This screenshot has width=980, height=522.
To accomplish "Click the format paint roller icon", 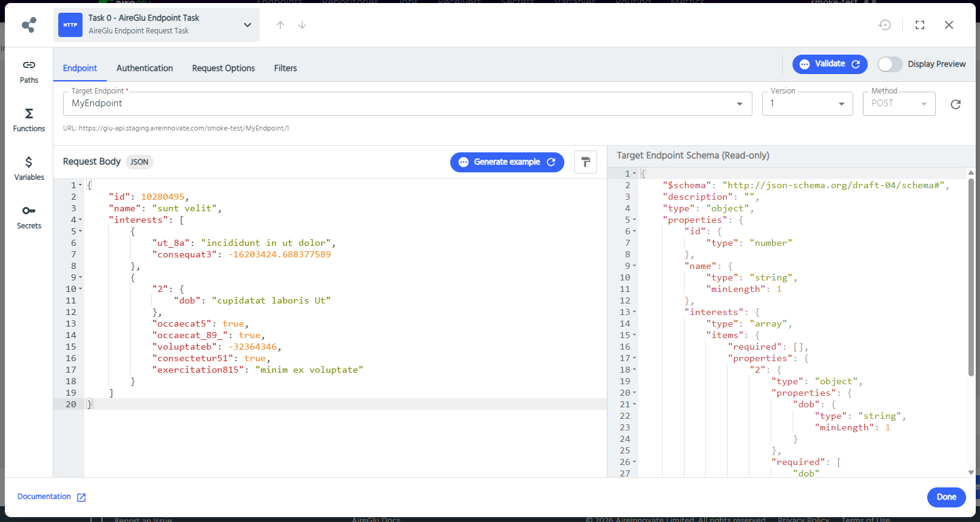I will [x=585, y=162].
